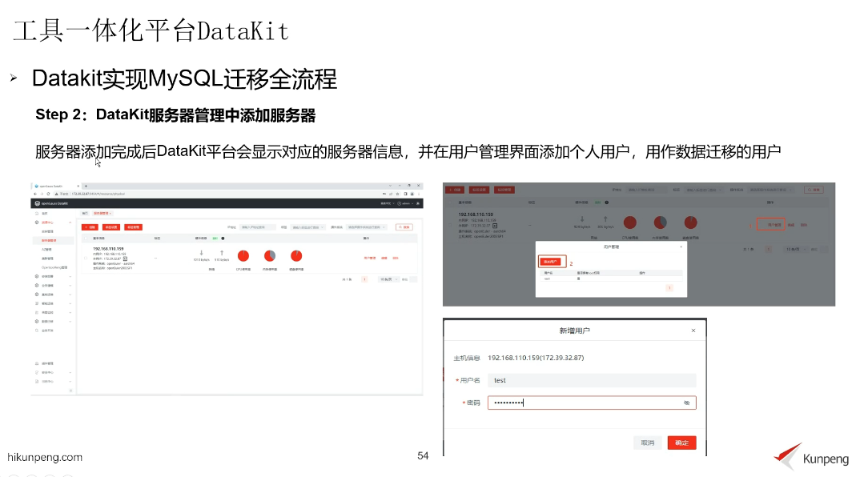Open new browser tab with plus icon
Screen dimensions: 868x477
86,186
